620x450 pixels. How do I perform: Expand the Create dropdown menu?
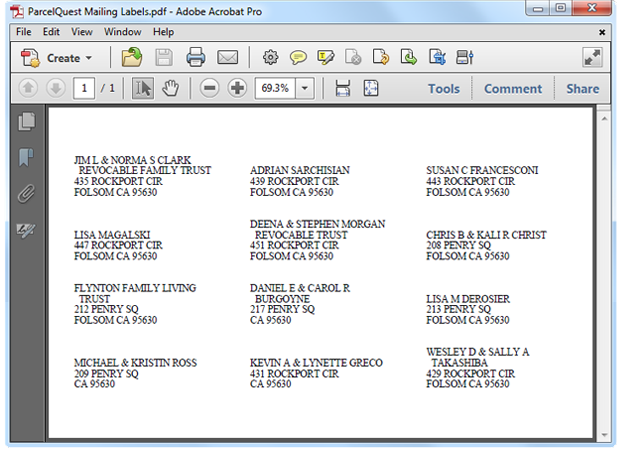tap(88, 58)
